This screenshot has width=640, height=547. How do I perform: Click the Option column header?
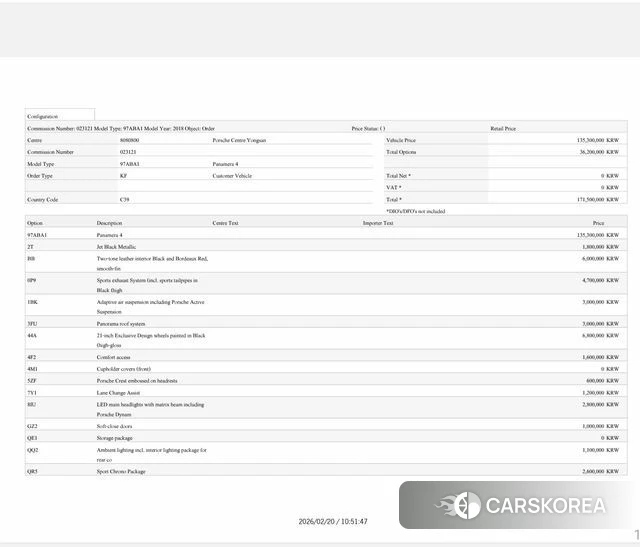(35, 223)
